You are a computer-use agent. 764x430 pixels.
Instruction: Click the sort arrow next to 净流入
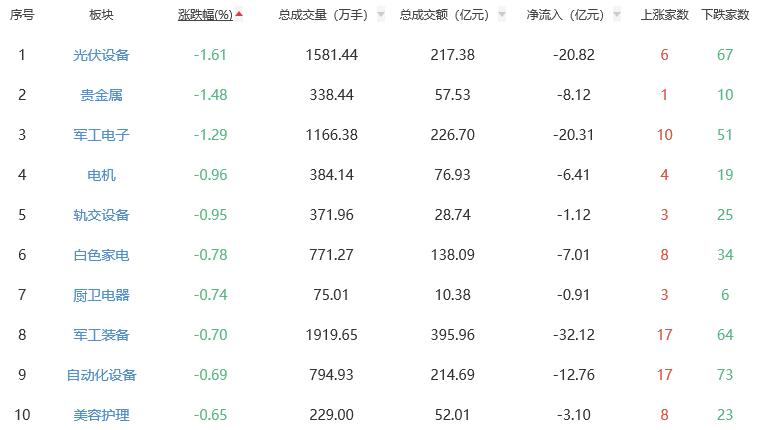619,15
